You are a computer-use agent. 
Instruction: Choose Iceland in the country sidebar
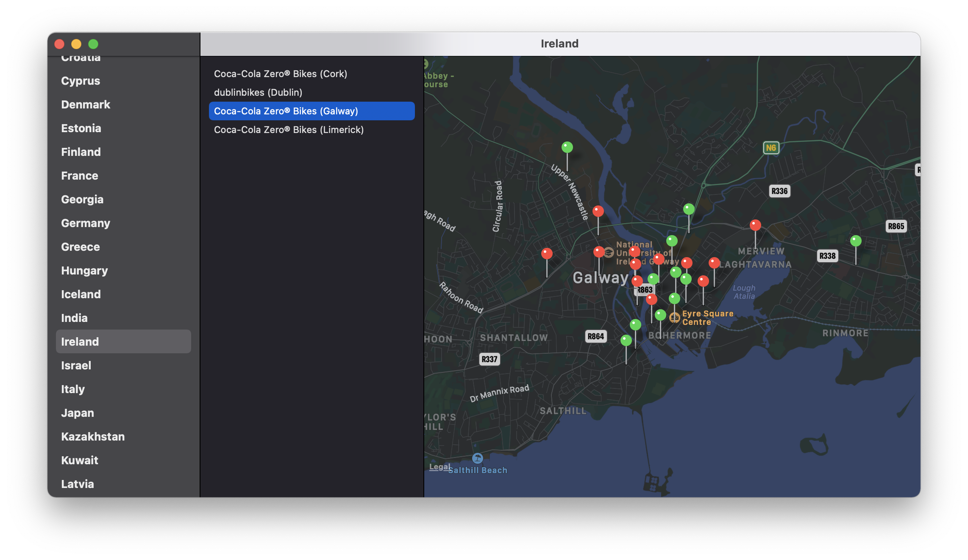point(123,294)
